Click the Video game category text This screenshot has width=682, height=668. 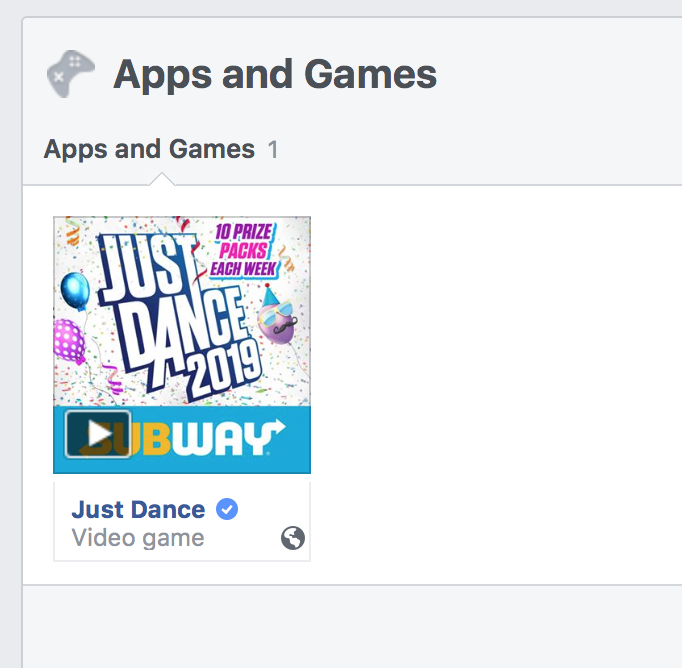point(138,538)
